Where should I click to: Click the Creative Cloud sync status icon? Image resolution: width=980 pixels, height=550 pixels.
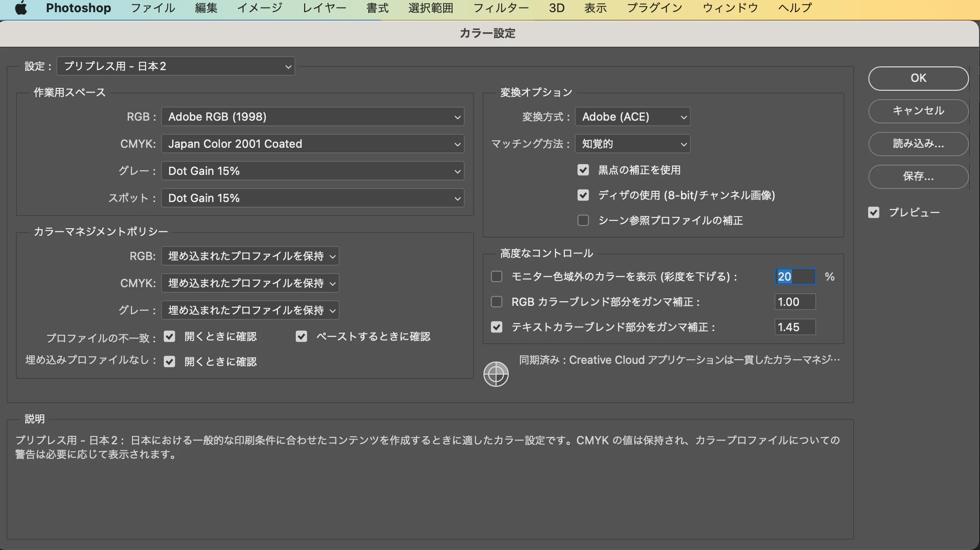pyautogui.click(x=496, y=374)
